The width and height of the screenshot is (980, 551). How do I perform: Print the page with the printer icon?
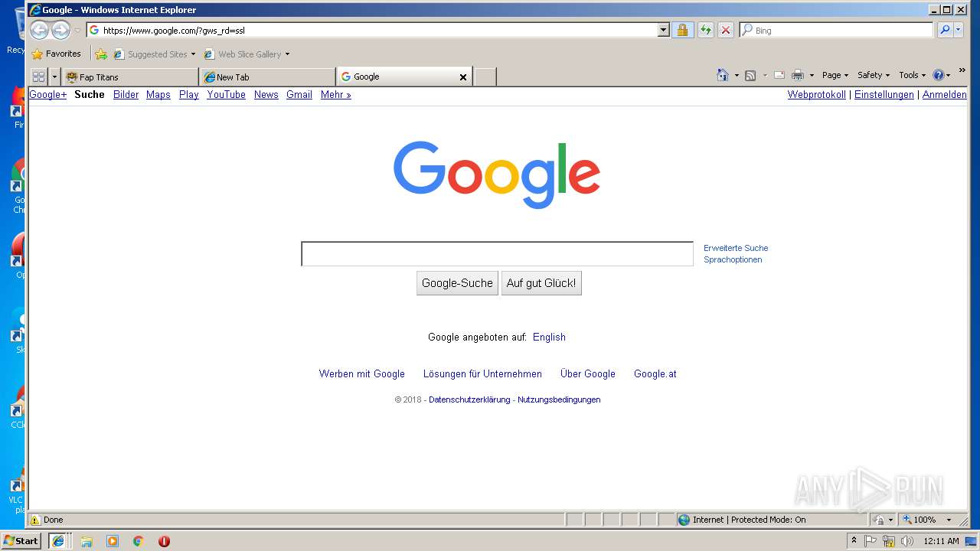coord(798,75)
